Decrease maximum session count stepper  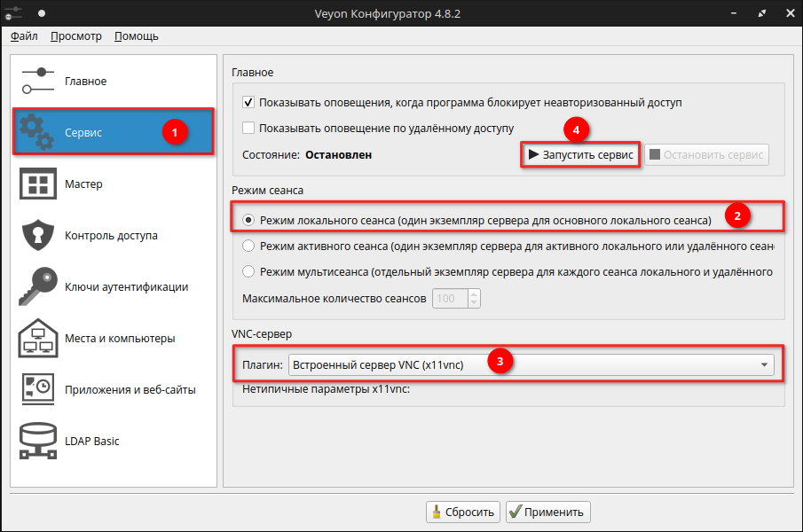[x=474, y=303]
